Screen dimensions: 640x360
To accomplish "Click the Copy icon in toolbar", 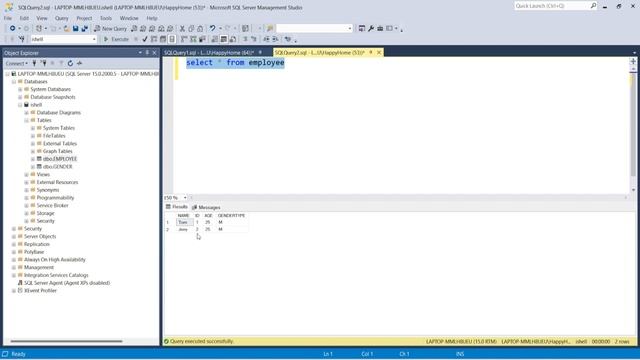I will coord(191,29).
